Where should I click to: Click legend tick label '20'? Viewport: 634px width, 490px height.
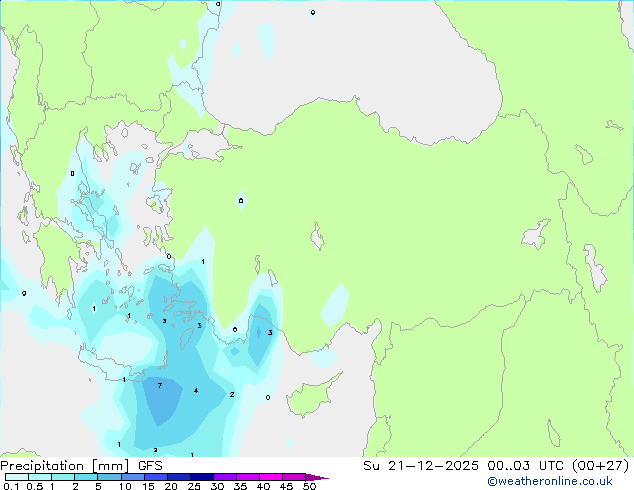click(x=171, y=486)
